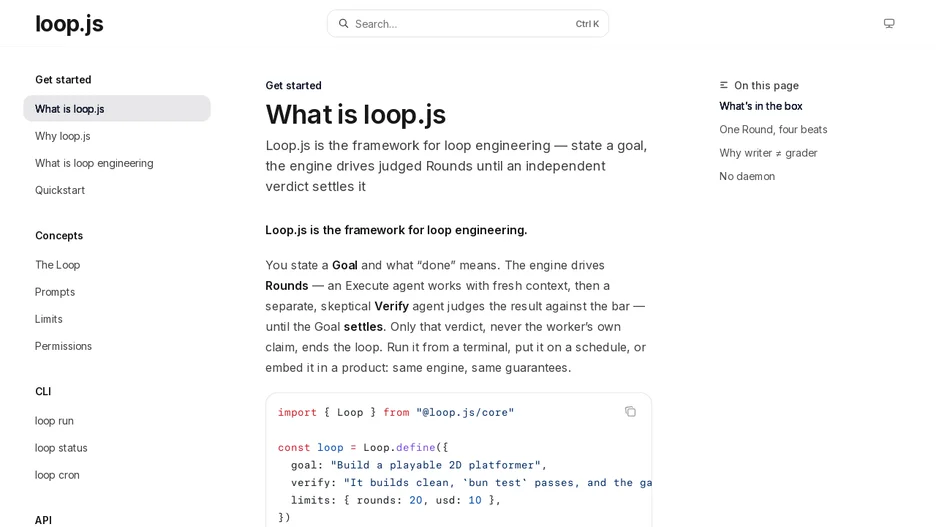Click the loop.js logo

tap(69, 24)
